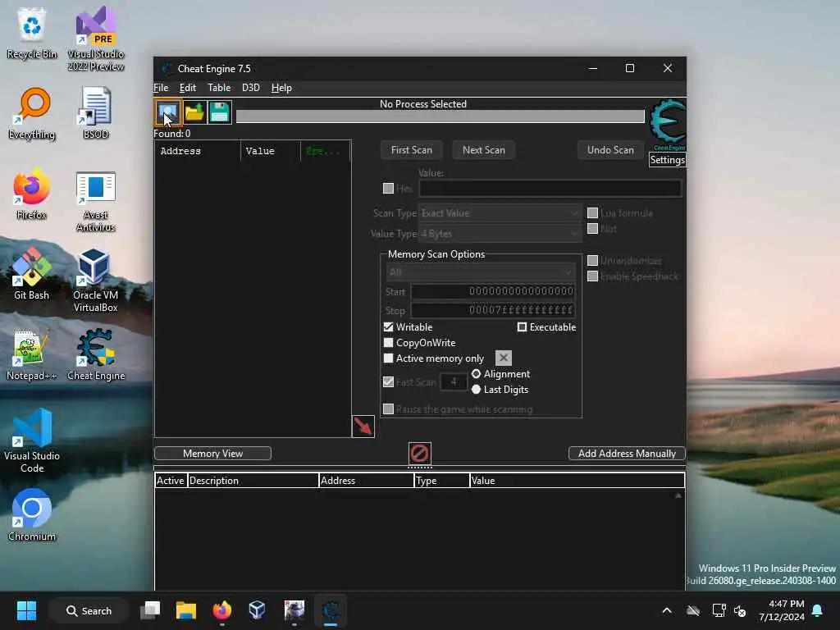Toggle the Unrandomizer checkbox

[592, 260]
